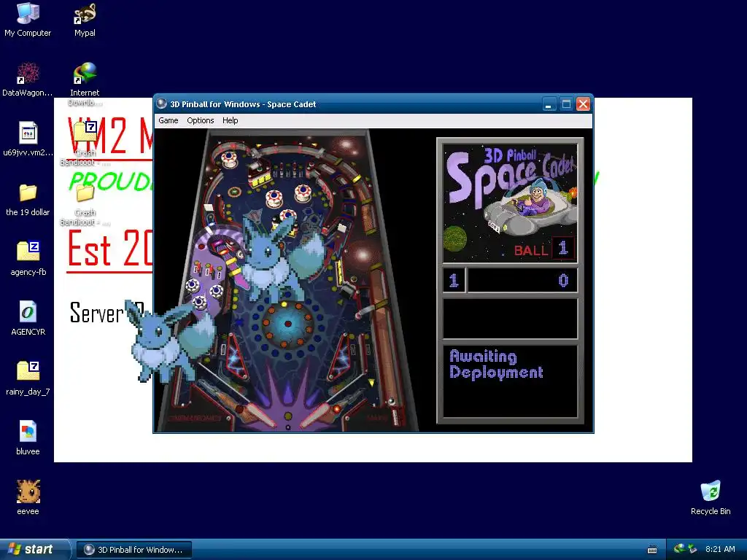Click the 8:21 AM system clock
The image size is (747, 560).
click(x=720, y=549)
